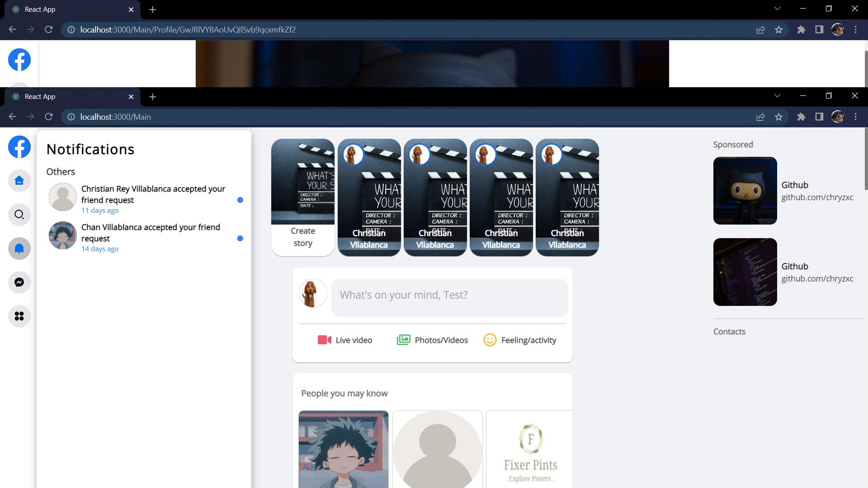This screenshot has height=488, width=868.
Task: Click the Profile URL in back window address bar
Action: [x=188, y=29]
